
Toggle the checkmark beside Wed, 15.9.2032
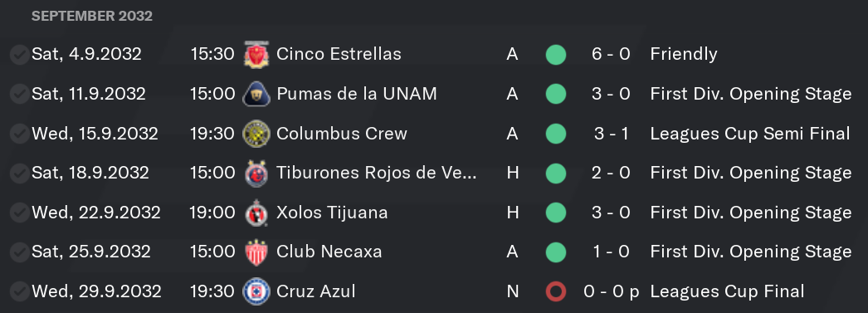coord(19,134)
